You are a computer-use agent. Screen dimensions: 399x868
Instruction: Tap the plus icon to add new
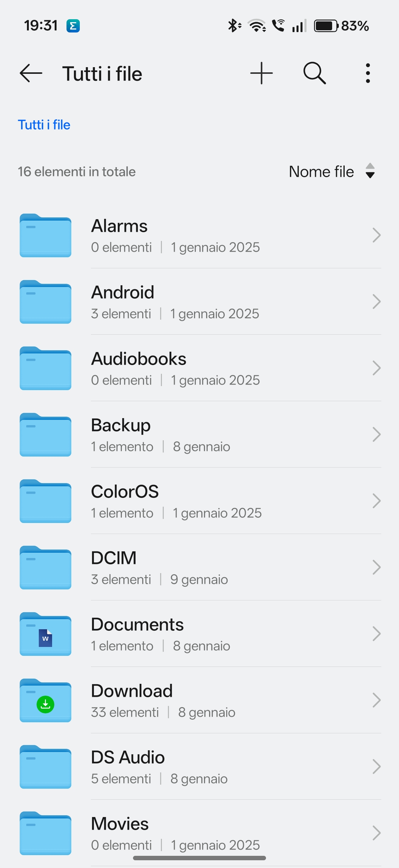(x=262, y=73)
